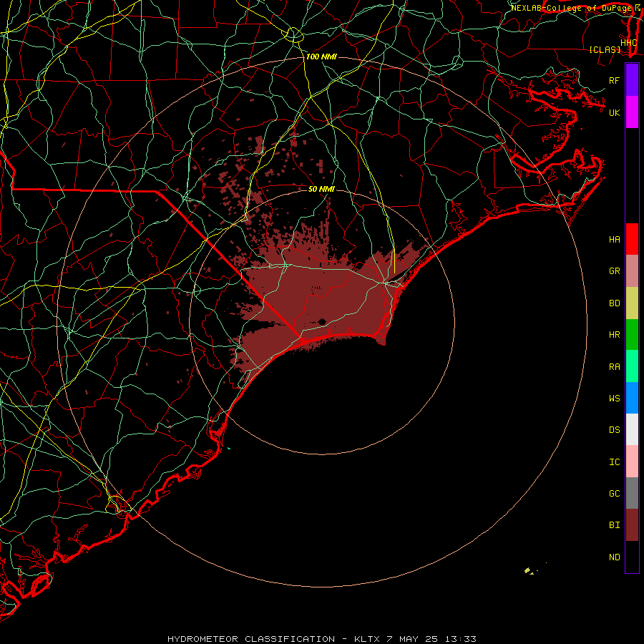Image resolution: width=644 pixels, height=644 pixels.
Task: Select the IC light pink legend swatch
Action: (632, 462)
